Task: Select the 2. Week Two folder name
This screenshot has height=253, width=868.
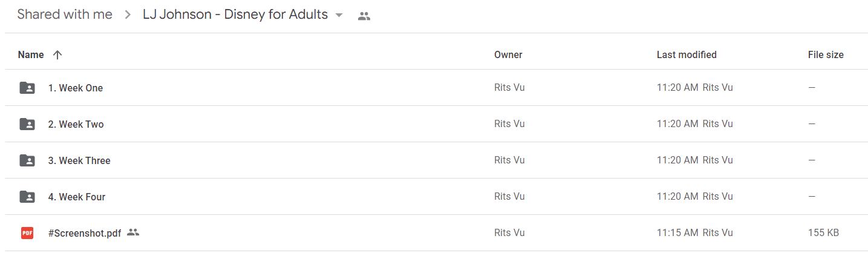Action: (76, 124)
